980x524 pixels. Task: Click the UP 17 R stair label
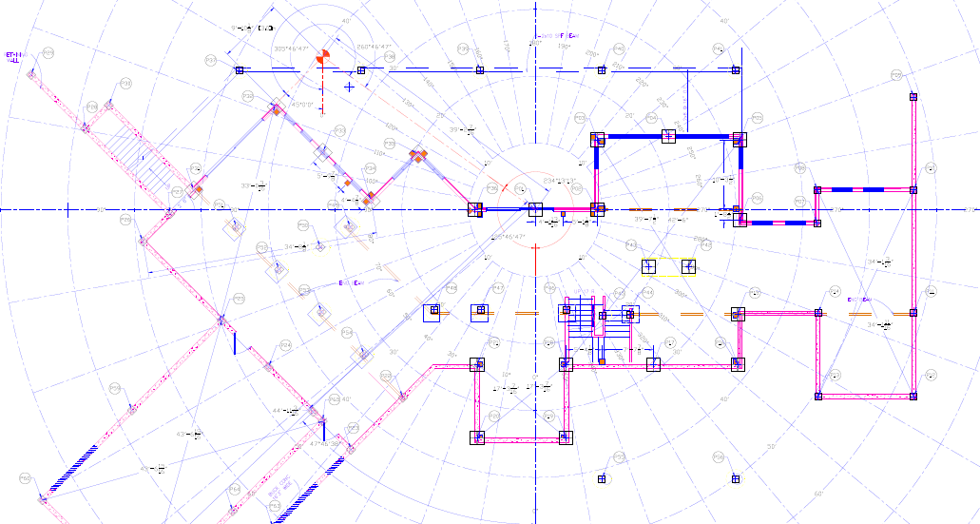pos(584,291)
